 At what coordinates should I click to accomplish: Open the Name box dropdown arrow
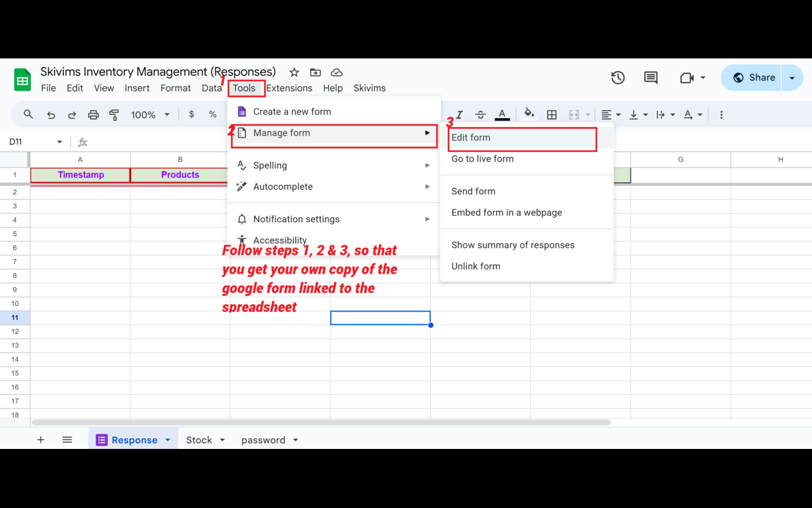pyautogui.click(x=60, y=142)
